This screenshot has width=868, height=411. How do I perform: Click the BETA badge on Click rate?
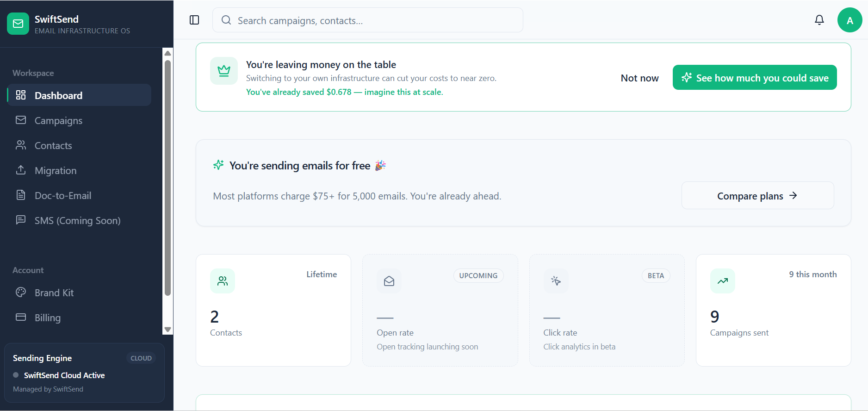(x=656, y=275)
